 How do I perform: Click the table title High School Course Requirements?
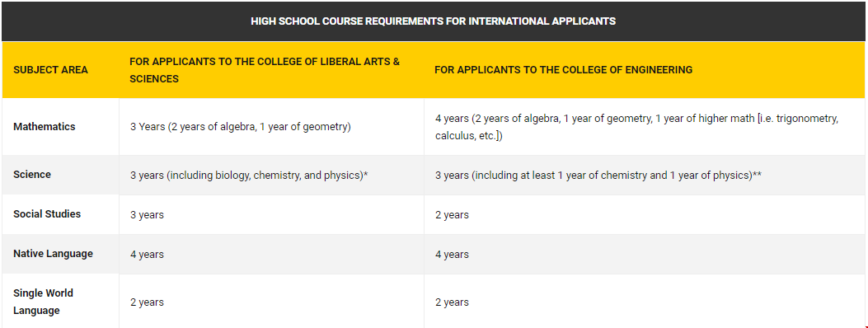tap(433, 21)
